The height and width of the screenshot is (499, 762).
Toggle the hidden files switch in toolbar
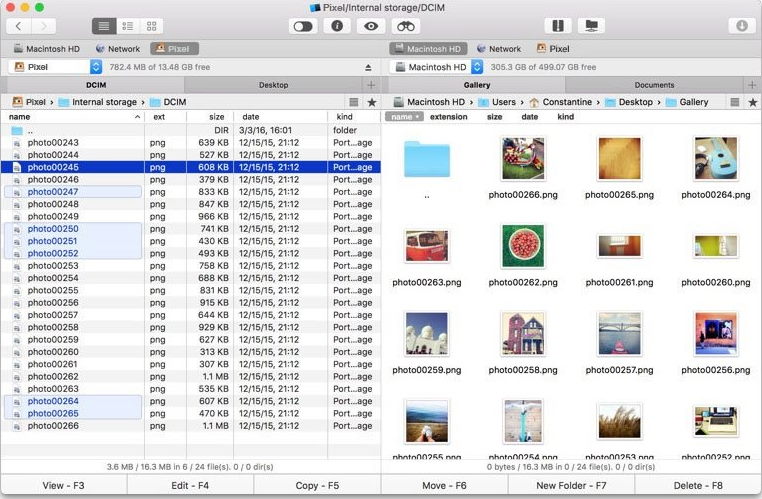tap(303, 26)
